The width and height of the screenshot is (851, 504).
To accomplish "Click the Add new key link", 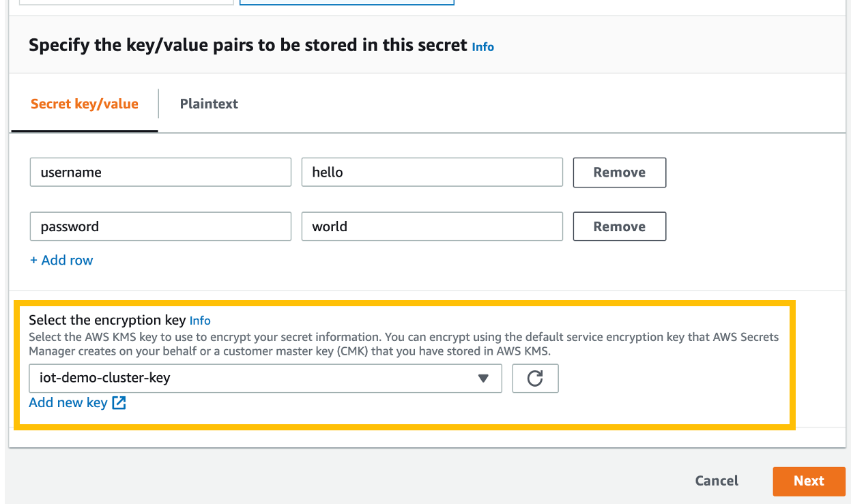I will [x=67, y=402].
